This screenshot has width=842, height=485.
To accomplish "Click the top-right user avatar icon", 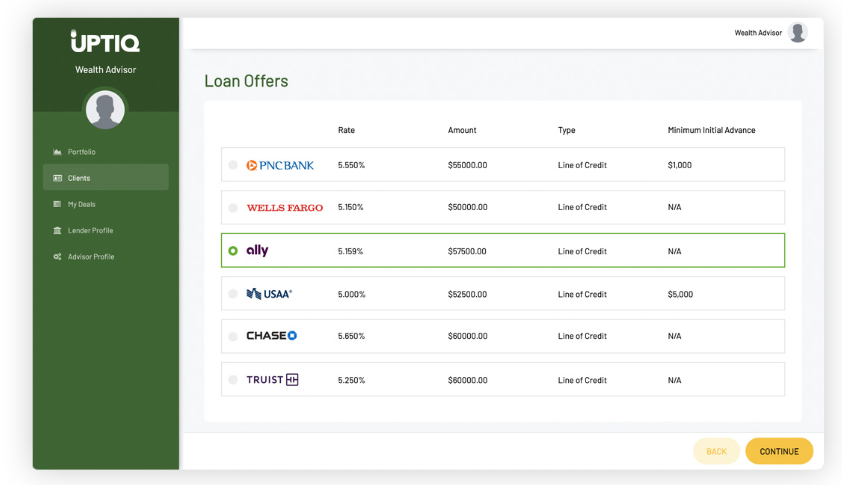I will (x=797, y=32).
